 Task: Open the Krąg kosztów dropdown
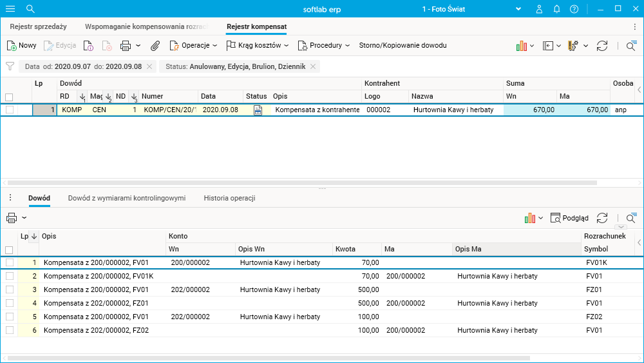257,46
